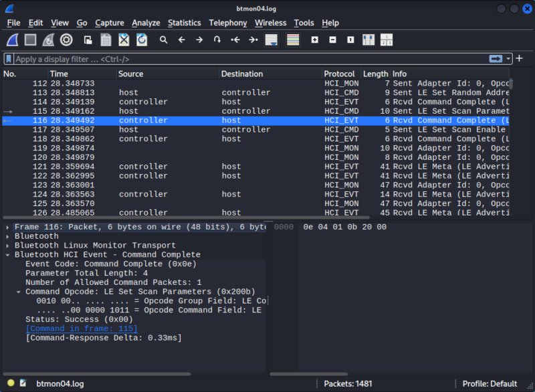
Task: Open capture file properties status icon
Action: point(23,383)
